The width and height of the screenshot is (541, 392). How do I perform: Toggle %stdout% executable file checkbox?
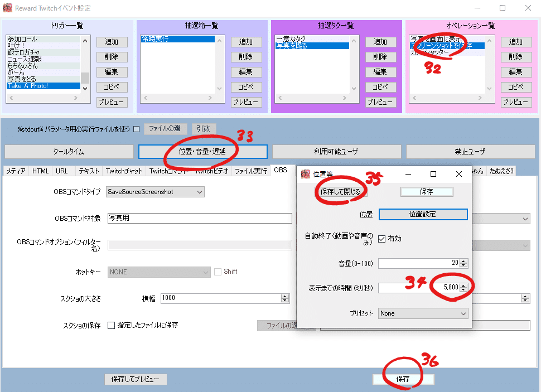[x=137, y=129]
